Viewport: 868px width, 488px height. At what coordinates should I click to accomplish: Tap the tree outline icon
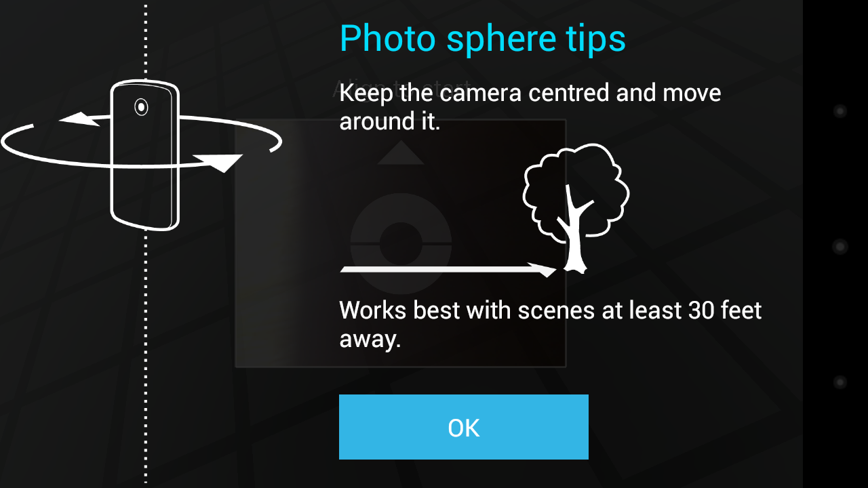coord(576,208)
